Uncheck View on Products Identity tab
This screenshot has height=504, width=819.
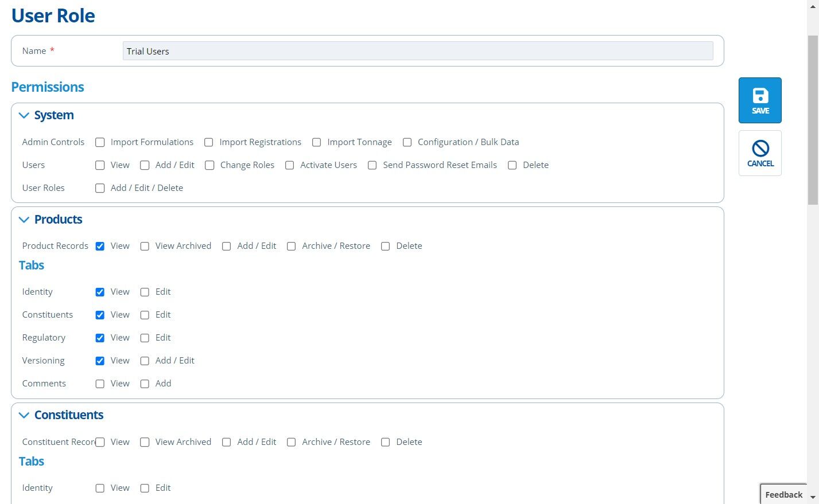100,292
